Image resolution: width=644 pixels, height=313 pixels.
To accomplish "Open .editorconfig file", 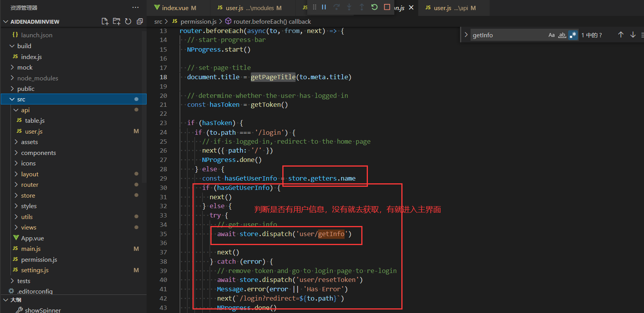I will [x=35, y=291].
